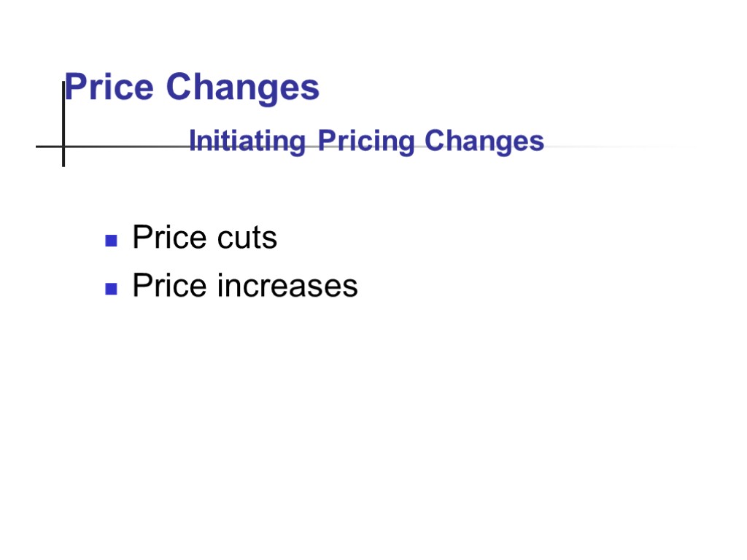This screenshot has width=747, height=560.
Task: Click the crossing point of the two lines
Action: point(63,147)
